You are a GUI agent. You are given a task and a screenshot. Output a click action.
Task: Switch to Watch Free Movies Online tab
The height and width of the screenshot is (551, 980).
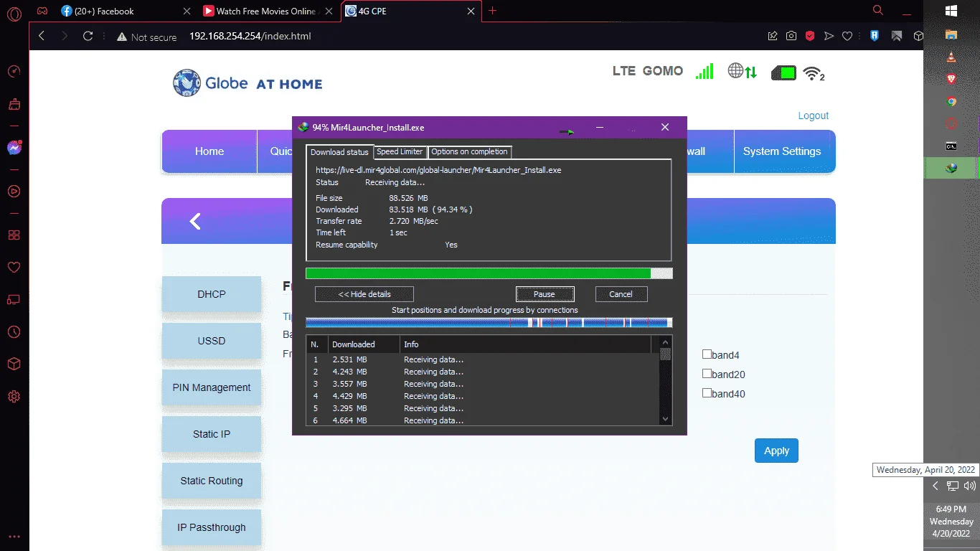pyautogui.click(x=269, y=11)
